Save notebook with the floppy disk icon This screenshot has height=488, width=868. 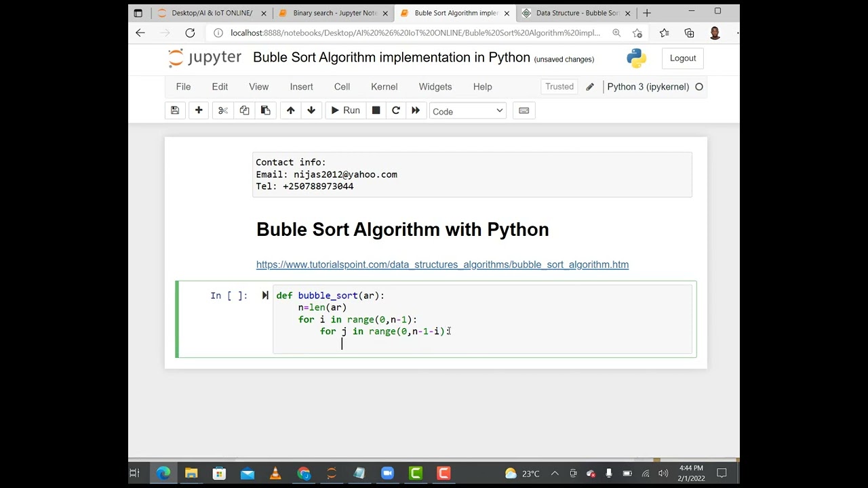click(x=175, y=110)
